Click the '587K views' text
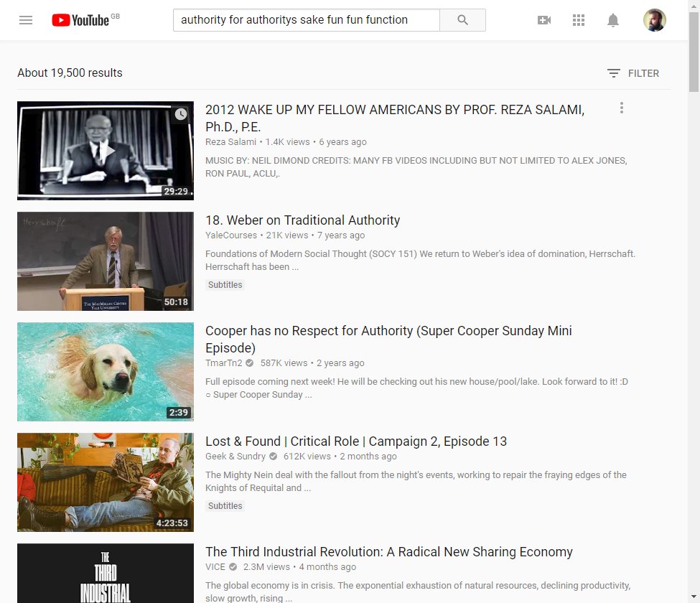The image size is (700, 603). (x=284, y=363)
